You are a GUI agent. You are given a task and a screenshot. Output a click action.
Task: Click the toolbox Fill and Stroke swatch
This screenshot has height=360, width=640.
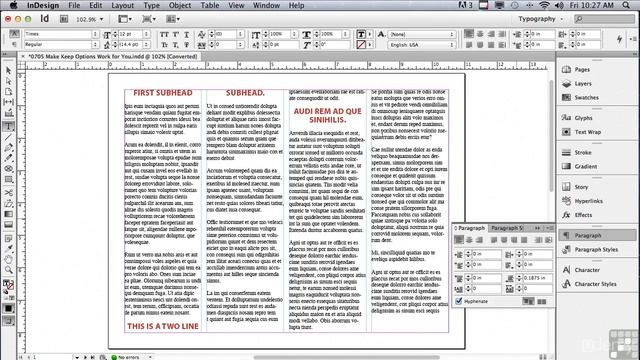coord(8,285)
